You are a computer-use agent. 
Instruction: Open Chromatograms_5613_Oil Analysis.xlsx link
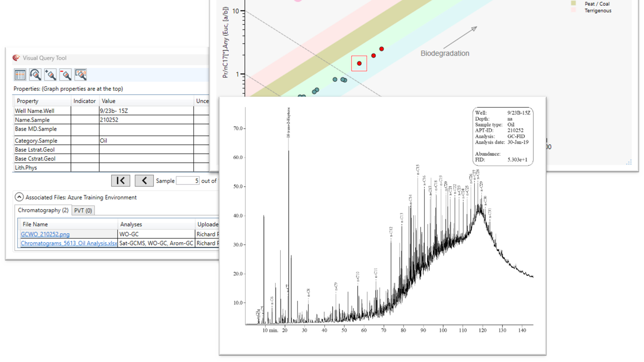tap(69, 243)
